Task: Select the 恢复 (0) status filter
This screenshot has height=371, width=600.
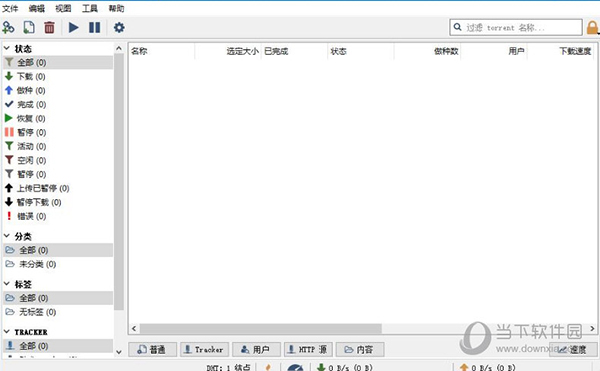Action: 58,118
